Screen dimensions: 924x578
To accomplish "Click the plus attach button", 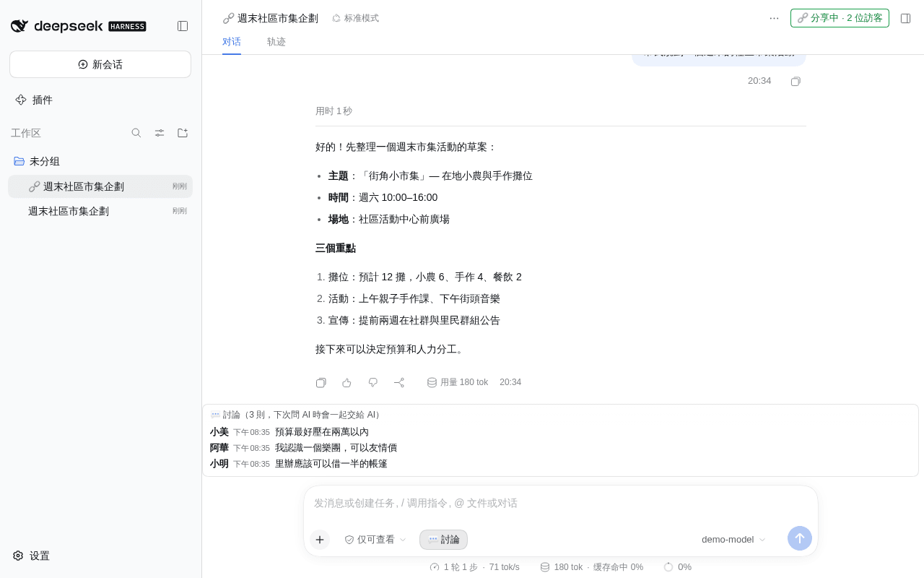I will pos(320,540).
